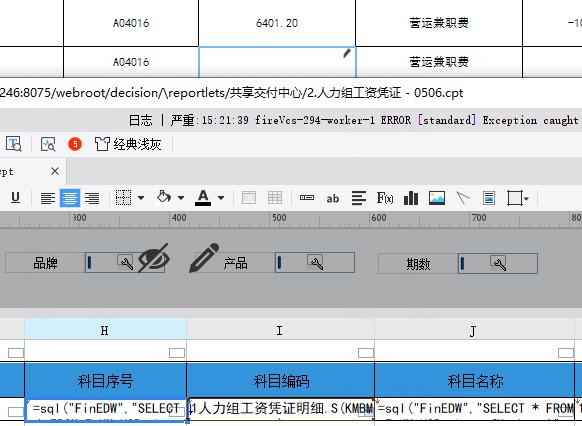
Task: Apply font color A
Action: (203, 198)
